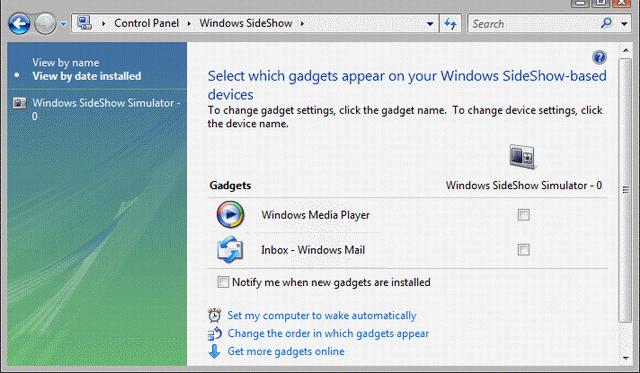640x373 pixels.
Task: Click the blue download arrow icon
Action: [214, 351]
